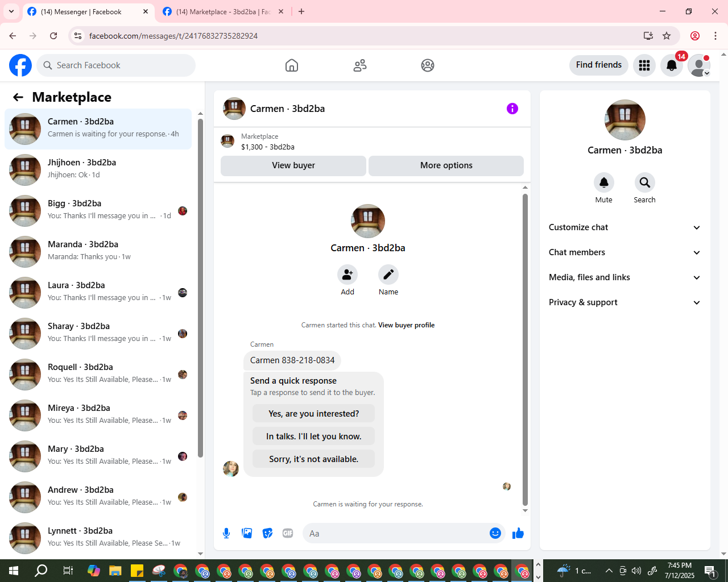Open the emoji picker in message box
Screen dimensions: 728x582
tap(495, 533)
